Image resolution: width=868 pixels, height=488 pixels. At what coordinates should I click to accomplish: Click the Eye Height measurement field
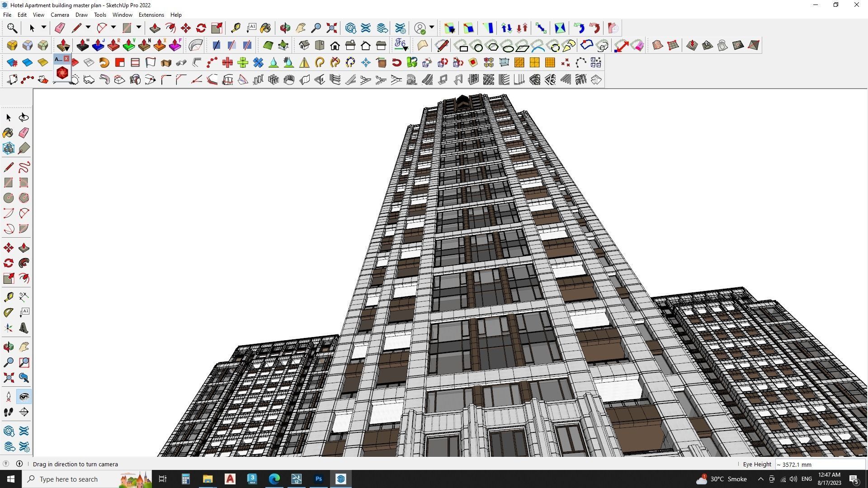tap(820, 464)
